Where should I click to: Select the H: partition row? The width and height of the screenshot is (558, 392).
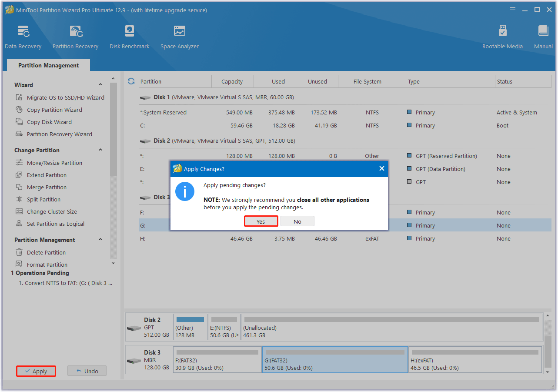346,238
